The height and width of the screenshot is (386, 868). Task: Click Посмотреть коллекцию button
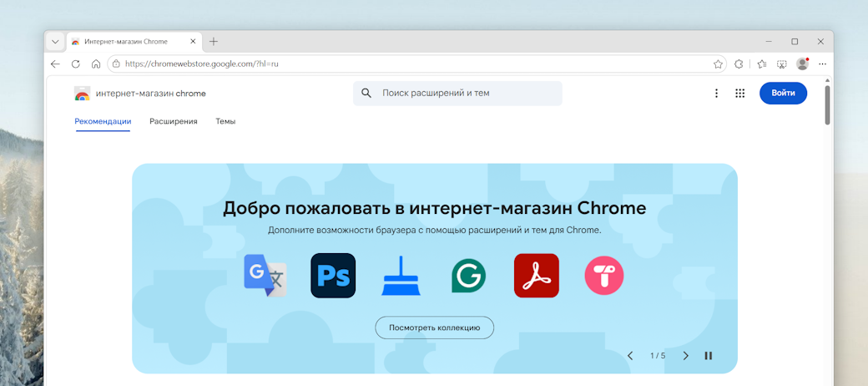point(435,328)
